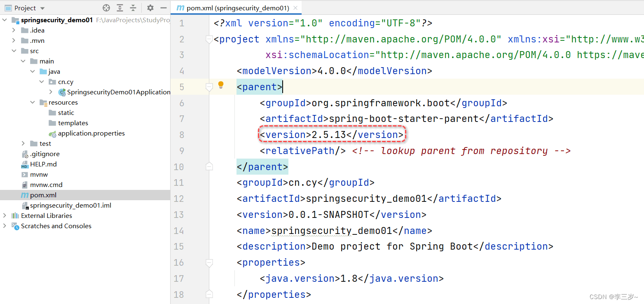Click the resources folder icon
Viewport: 644px width, 304px height.
pyautogui.click(x=43, y=103)
